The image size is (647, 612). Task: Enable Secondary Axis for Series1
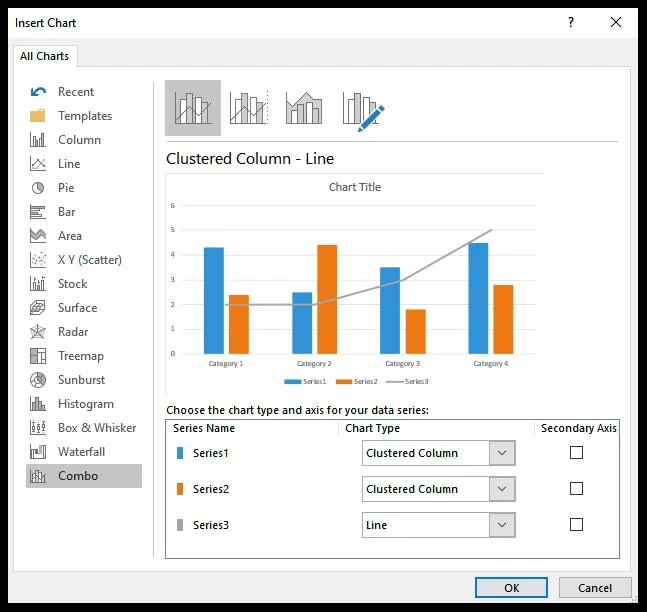point(576,453)
